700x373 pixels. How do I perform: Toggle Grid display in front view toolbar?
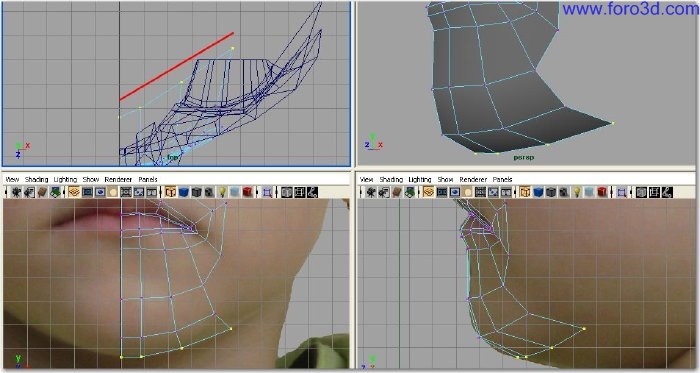tap(74, 192)
